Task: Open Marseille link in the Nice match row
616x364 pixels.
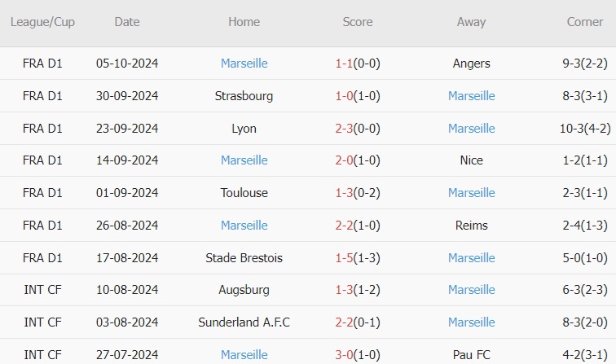Action: (244, 160)
